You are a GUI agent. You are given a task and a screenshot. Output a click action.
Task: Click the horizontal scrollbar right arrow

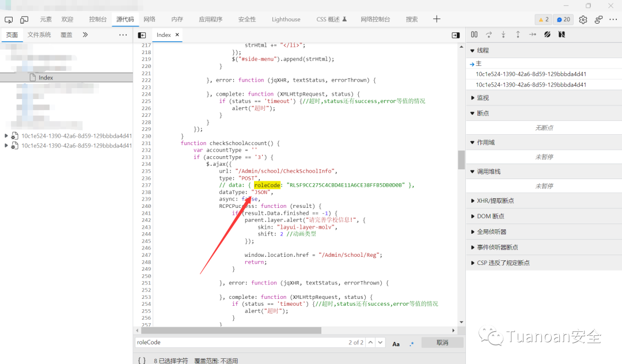(453, 330)
